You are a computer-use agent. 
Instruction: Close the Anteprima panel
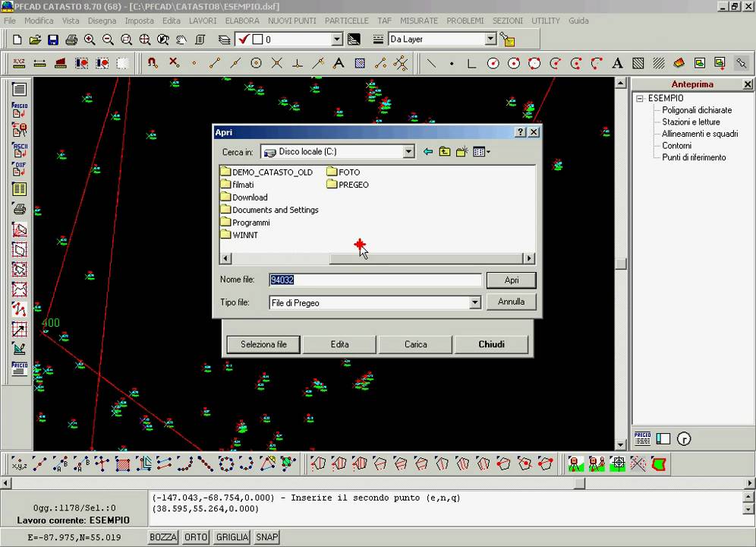click(x=748, y=84)
